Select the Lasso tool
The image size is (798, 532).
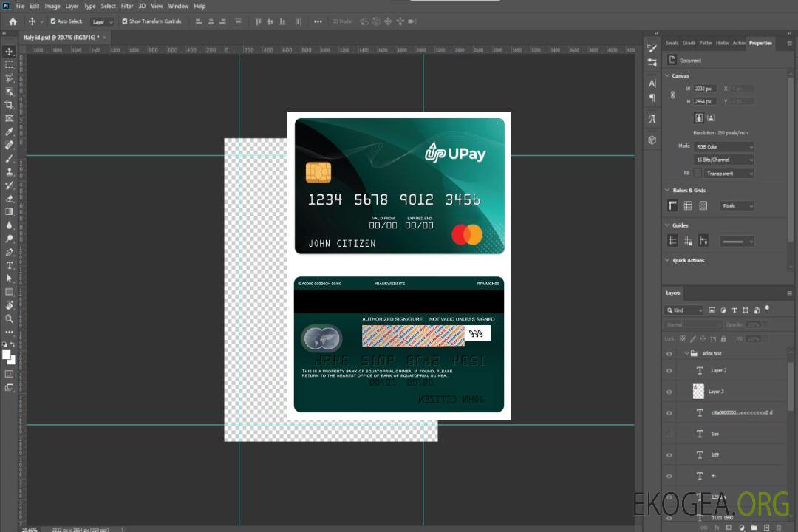pyautogui.click(x=9, y=78)
